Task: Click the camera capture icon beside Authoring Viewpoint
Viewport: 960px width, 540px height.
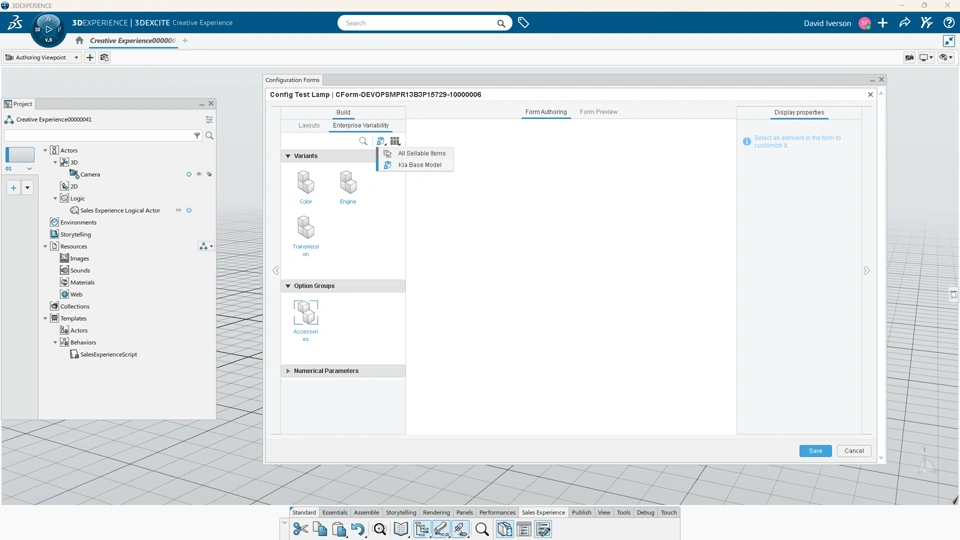Action: pyautogui.click(x=104, y=58)
